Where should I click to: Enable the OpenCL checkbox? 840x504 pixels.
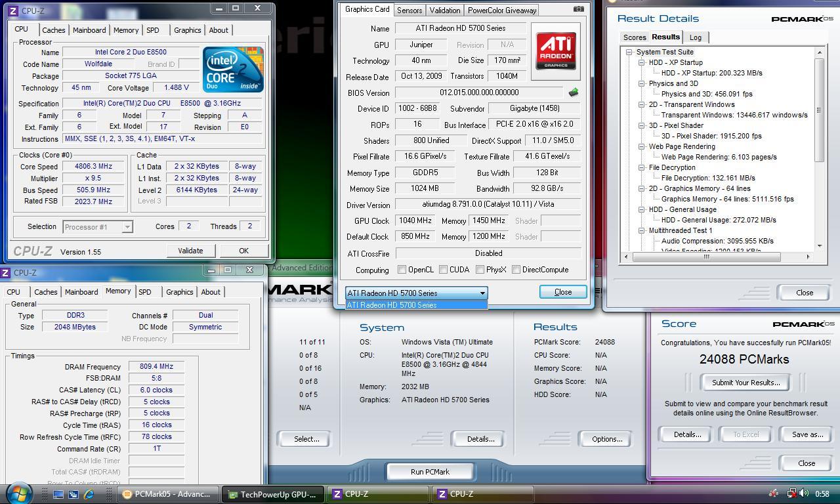click(x=402, y=270)
